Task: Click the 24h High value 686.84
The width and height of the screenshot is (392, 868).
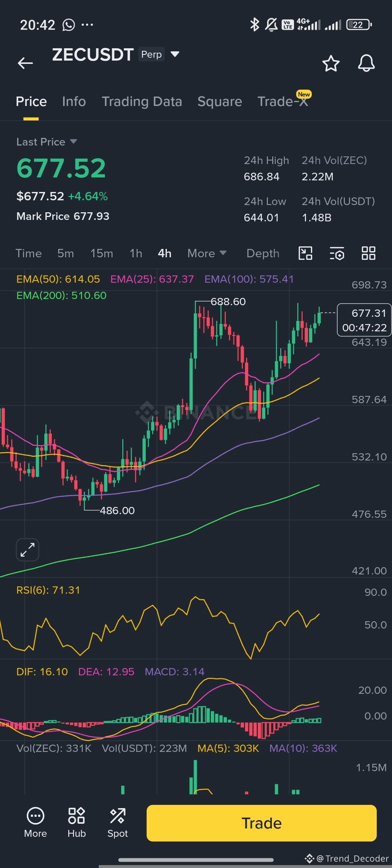Action: click(261, 177)
